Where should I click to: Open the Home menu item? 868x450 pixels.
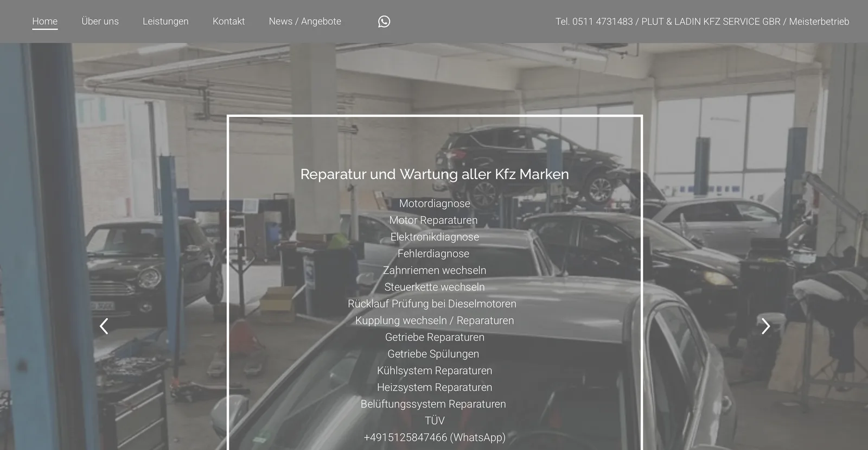(45, 22)
